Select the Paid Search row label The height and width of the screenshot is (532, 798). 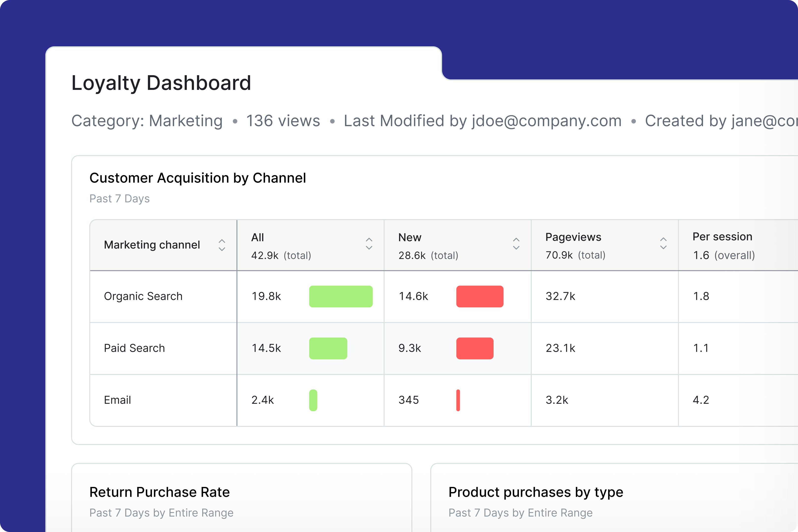(134, 348)
